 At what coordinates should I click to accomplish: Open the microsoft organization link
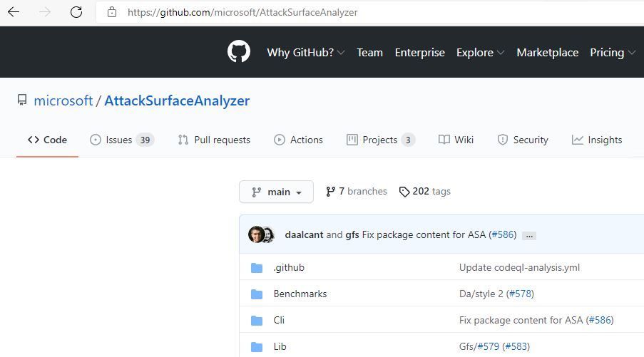[x=63, y=100]
